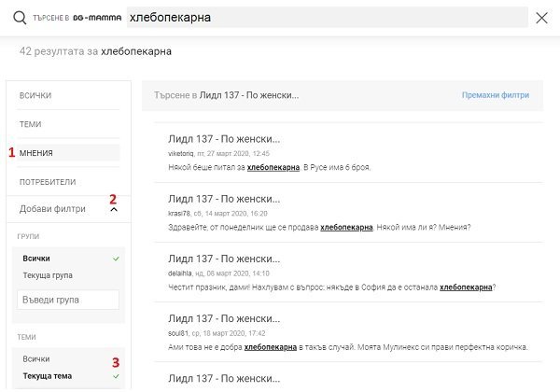The width and height of the screenshot is (560, 392).
Task: Click the magnifying glass search icon
Action: point(20,18)
